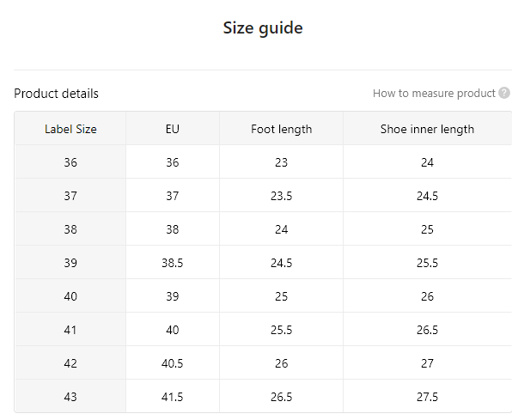
Task: Click label size 38 row cell
Action: point(70,229)
